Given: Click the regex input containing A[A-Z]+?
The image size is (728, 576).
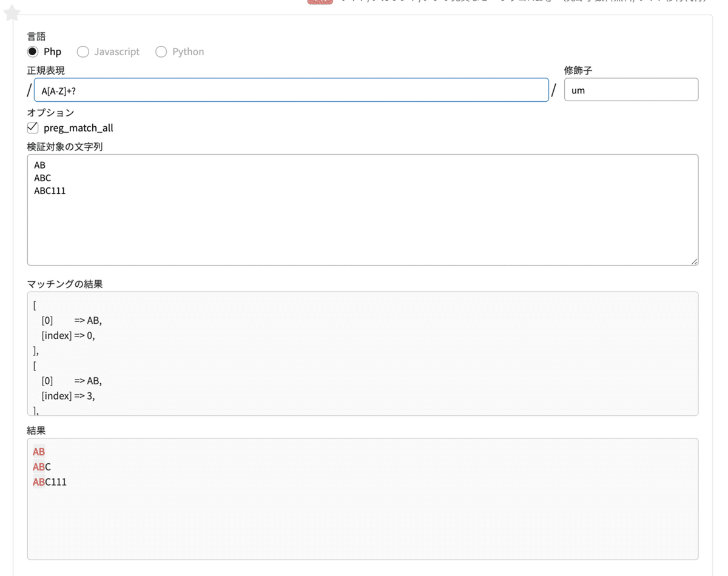Looking at the screenshot, I should click(x=291, y=90).
